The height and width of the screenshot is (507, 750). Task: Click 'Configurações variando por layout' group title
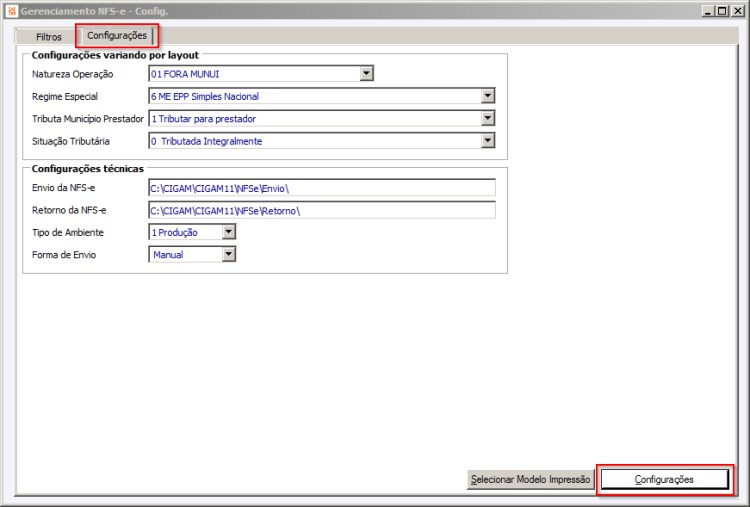coord(115,55)
